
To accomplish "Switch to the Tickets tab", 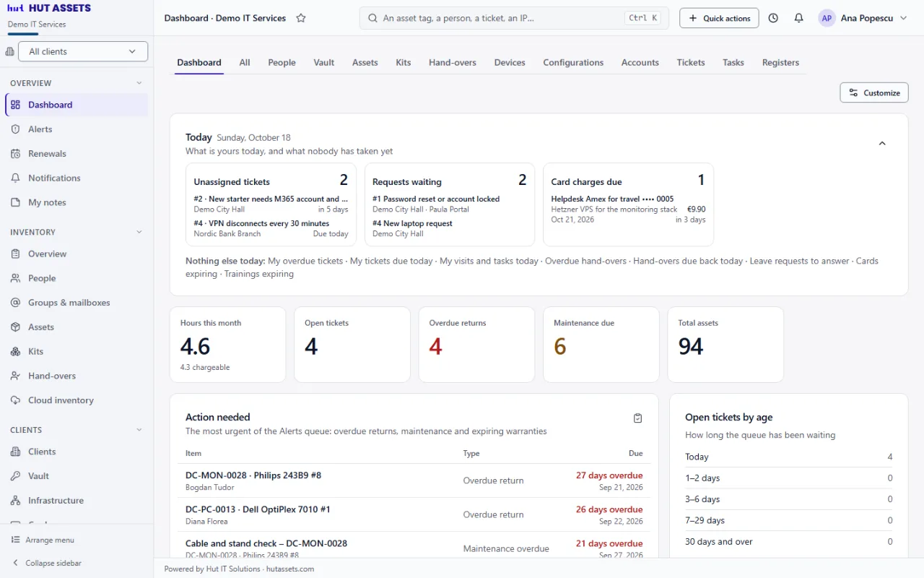I will [x=691, y=63].
